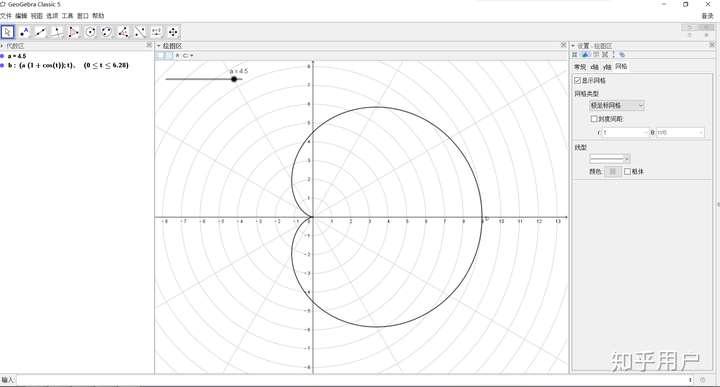The width and height of the screenshot is (720, 387).
Task: Open the 帮助 menu
Action: (98, 16)
